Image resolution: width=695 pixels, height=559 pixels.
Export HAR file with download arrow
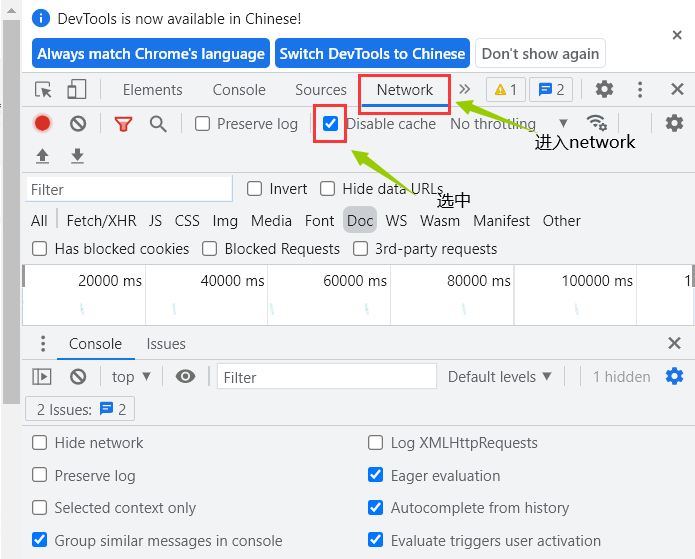pyautogui.click(x=78, y=156)
